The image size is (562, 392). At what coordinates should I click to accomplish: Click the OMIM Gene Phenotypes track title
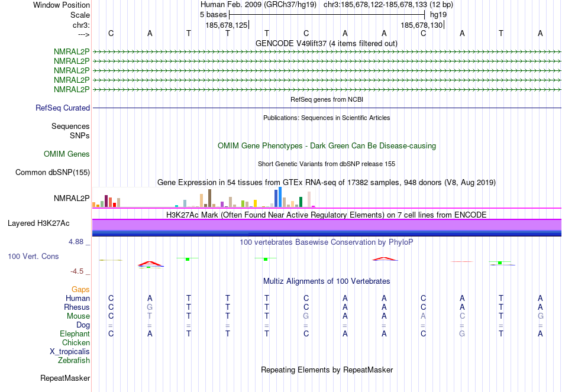(327, 146)
